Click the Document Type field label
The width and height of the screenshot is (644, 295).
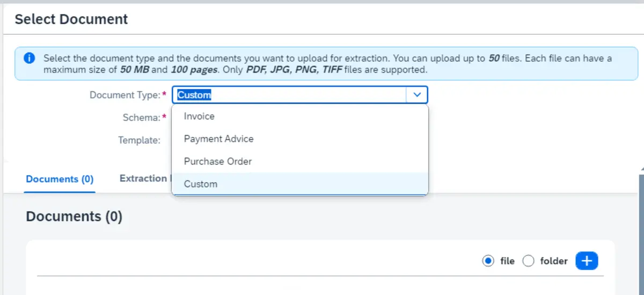125,95
